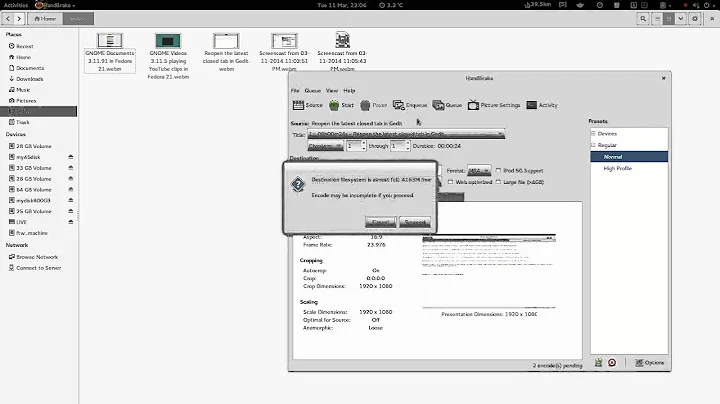Click the red delete preset icon

(612, 363)
